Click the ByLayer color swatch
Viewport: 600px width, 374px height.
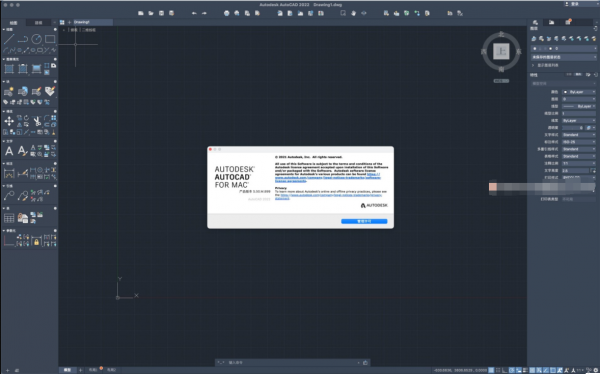point(565,92)
